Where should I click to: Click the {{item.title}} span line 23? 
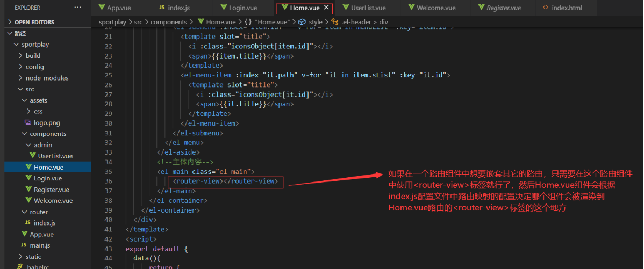point(241,56)
